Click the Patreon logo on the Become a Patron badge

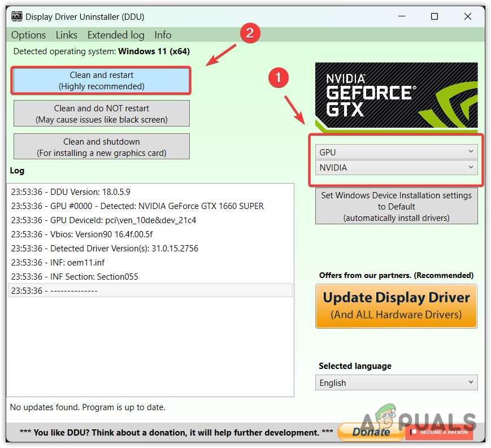[x=413, y=432]
